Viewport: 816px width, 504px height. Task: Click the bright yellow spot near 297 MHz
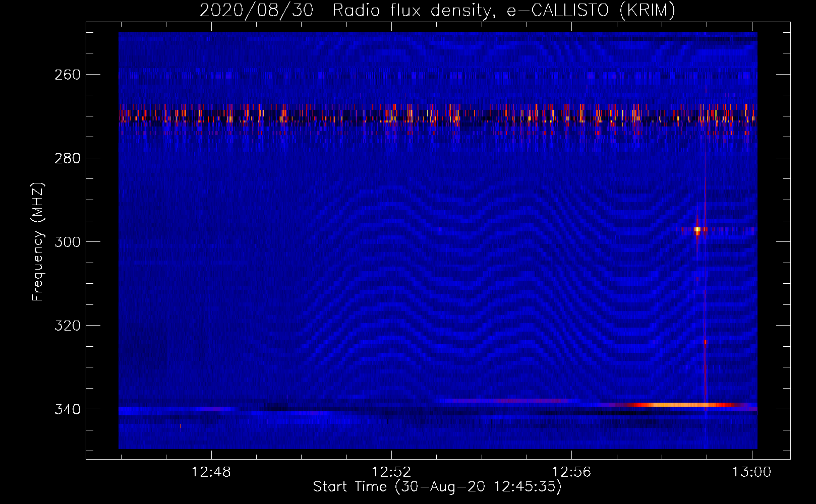point(697,230)
